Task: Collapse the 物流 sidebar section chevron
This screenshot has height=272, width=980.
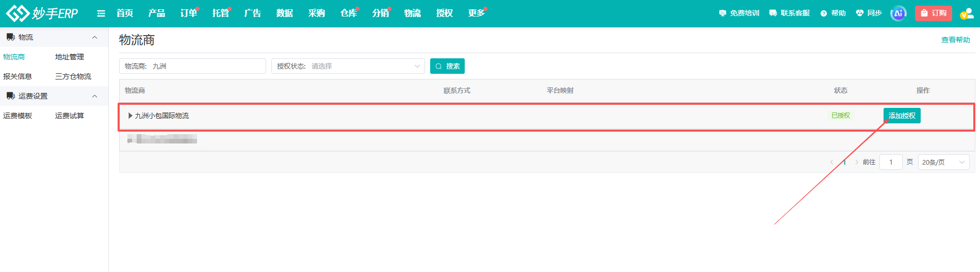Action: 94,37
